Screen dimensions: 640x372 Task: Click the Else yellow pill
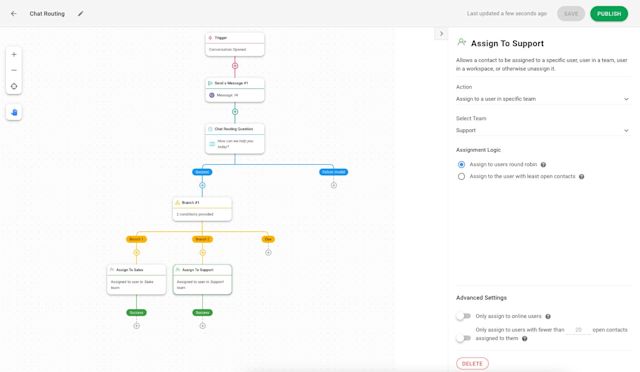coord(268,239)
